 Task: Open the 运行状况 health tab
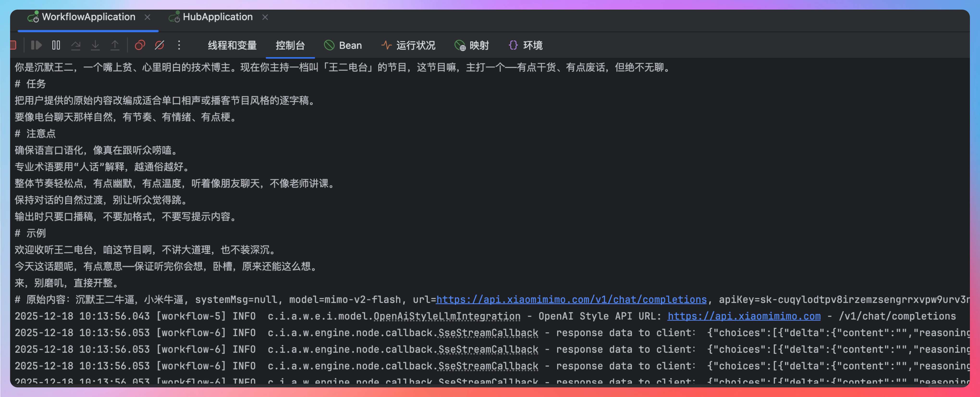point(408,45)
